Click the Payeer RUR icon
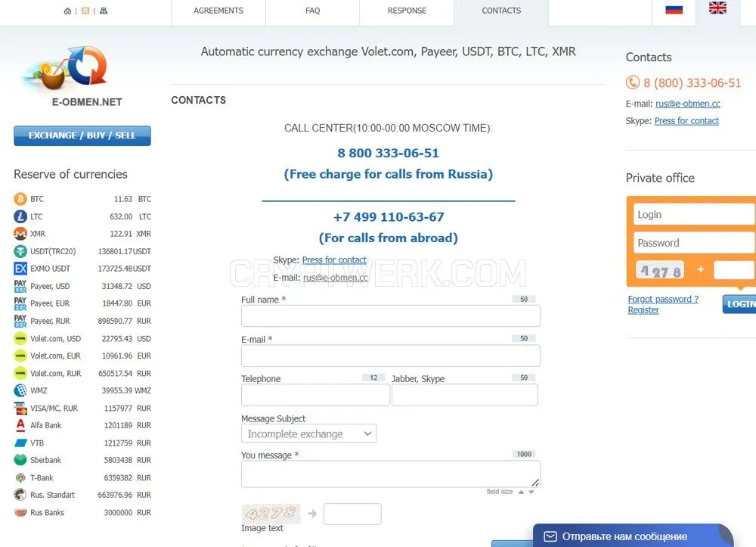This screenshot has height=547, width=756. tap(20, 321)
